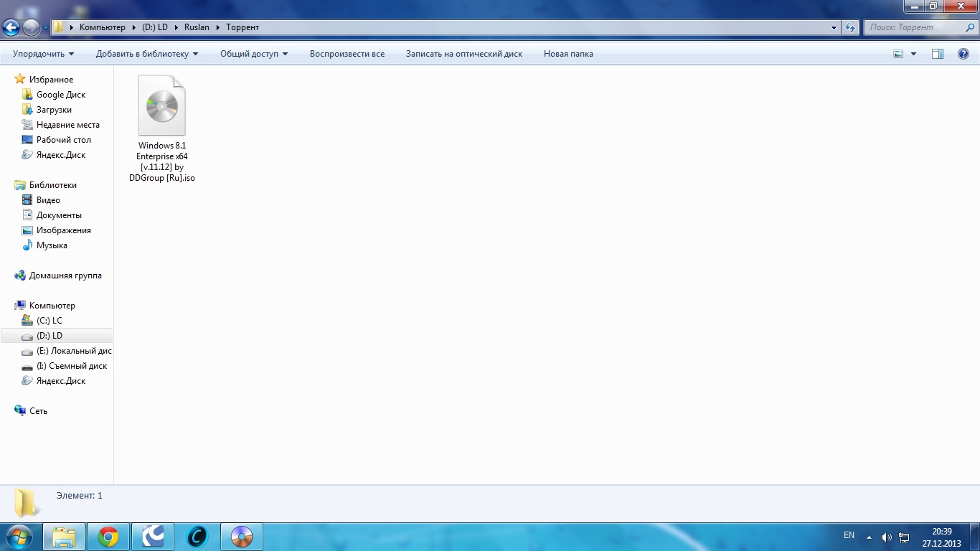Go forward with the Forward arrow button
This screenshot has height=551, width=980.
click(31, 27)
